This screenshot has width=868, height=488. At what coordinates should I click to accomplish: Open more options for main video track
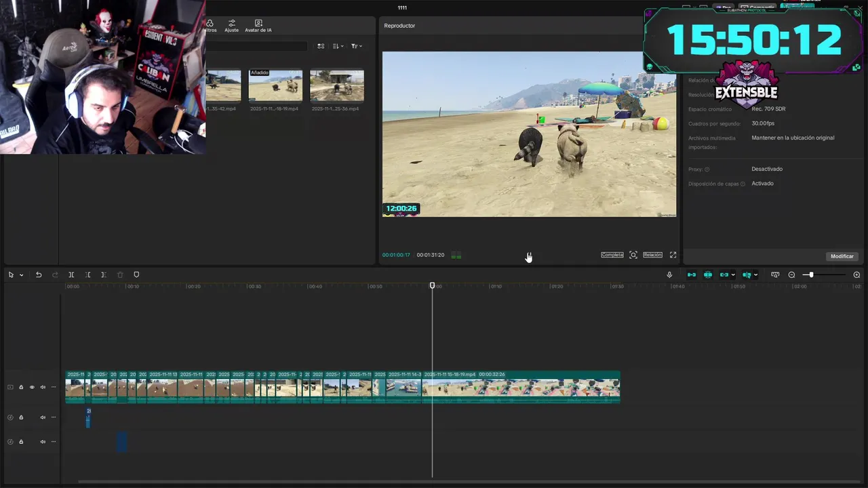54,387
